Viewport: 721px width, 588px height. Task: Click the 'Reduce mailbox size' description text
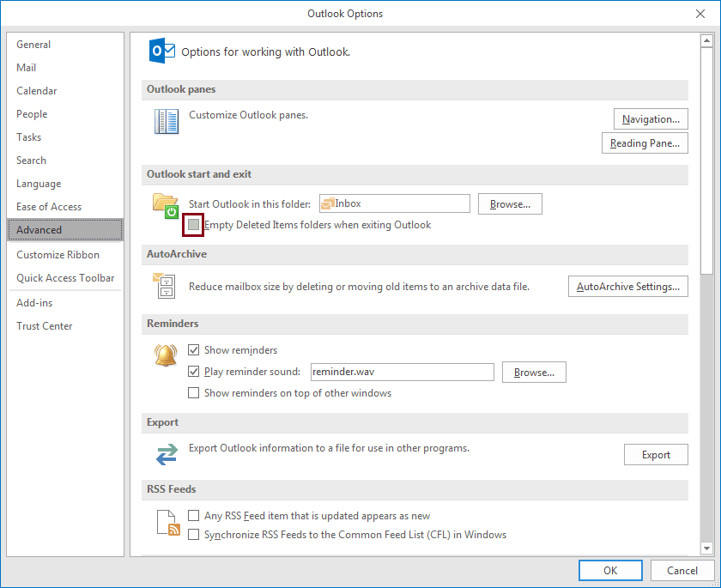tap(359, 287)
